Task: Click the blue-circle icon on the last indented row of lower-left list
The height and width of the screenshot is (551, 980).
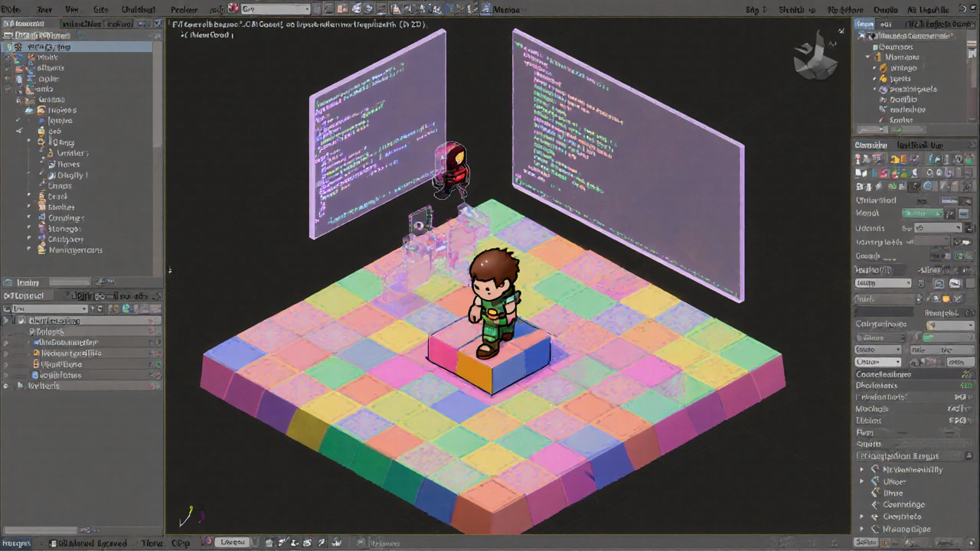Action: (x=35, y=375)
